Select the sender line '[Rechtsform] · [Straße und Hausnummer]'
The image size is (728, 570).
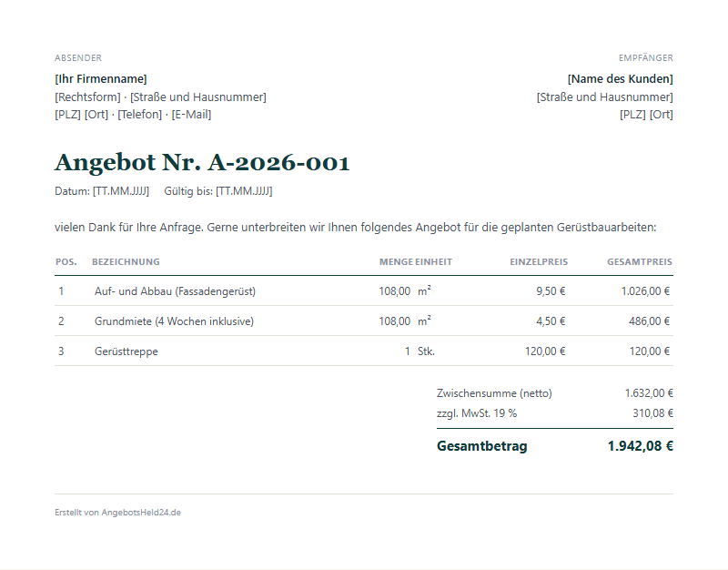click(x=161, y=97)
